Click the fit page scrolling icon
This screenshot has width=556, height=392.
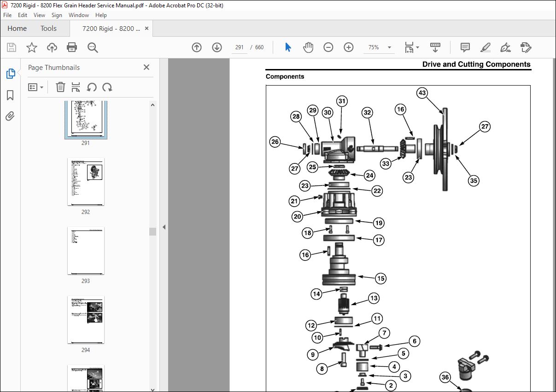coord(409,47)
